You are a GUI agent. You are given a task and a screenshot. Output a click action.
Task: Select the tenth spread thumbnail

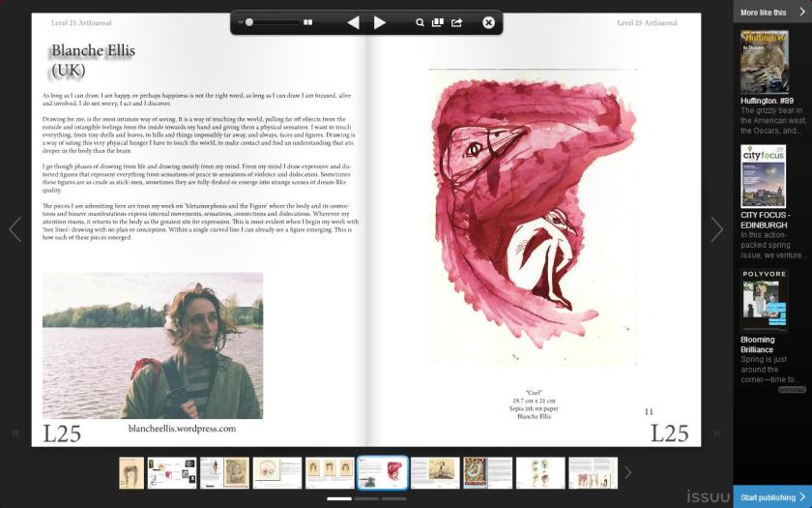(593, 473)
